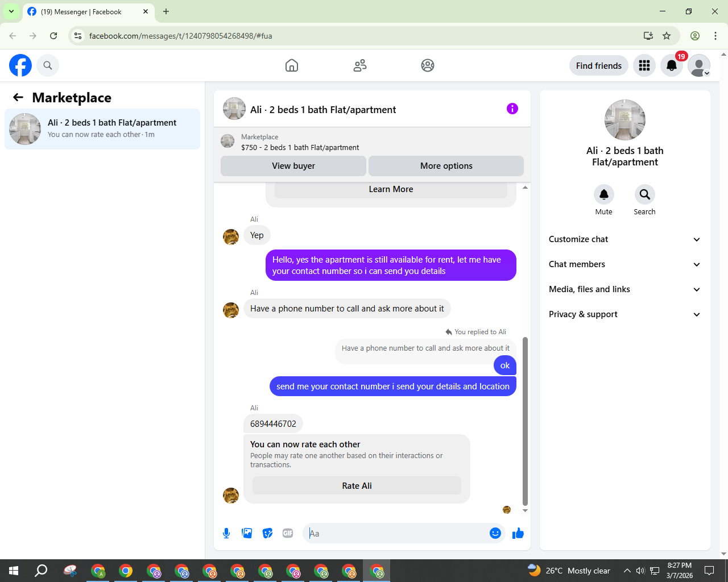Mute this conversation with the bell icon
The height and width of the screenshot is (582, 728).
[x=604, y=194]
